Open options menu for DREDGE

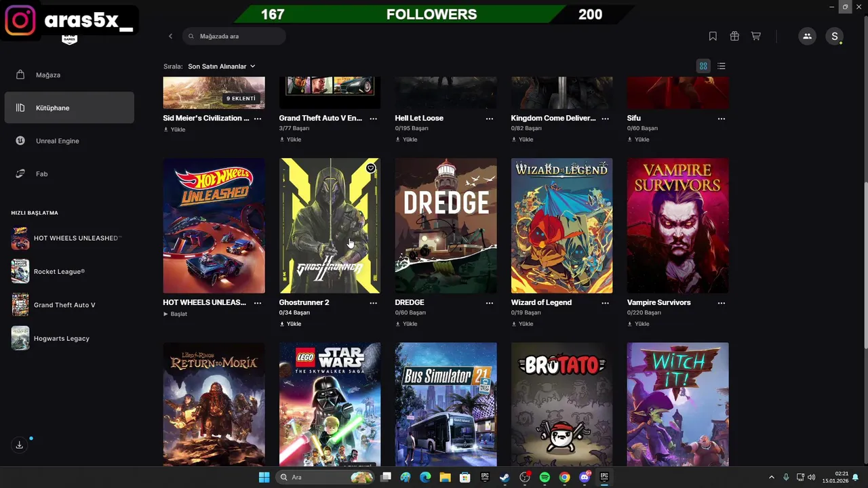tap(490, 303)
